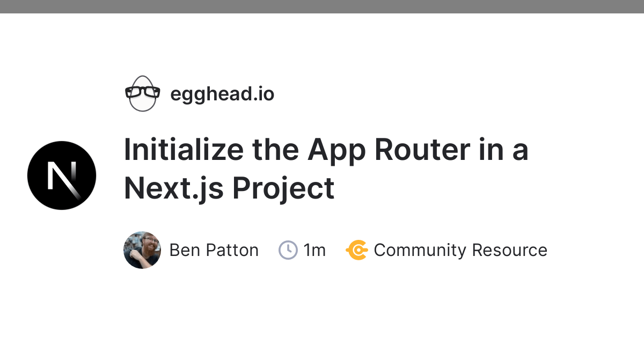Click the 1m duration text
Viewport: 644px width, 337px height.
click(314, 250)
